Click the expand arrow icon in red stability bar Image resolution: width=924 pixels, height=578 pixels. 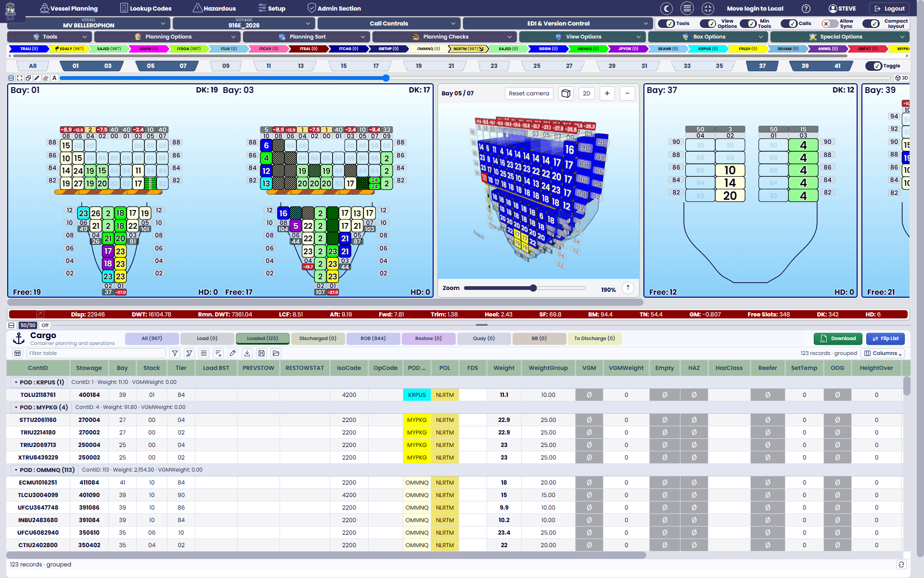(40, 314)
